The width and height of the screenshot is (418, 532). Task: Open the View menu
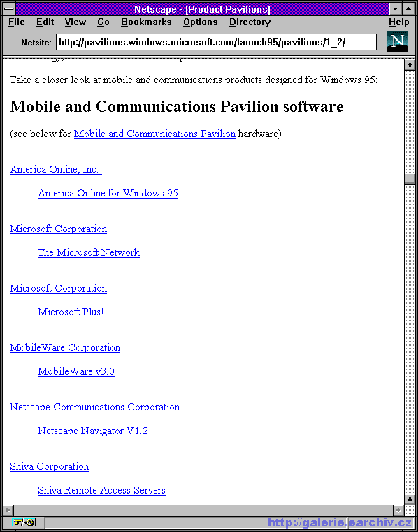(75, 22)
